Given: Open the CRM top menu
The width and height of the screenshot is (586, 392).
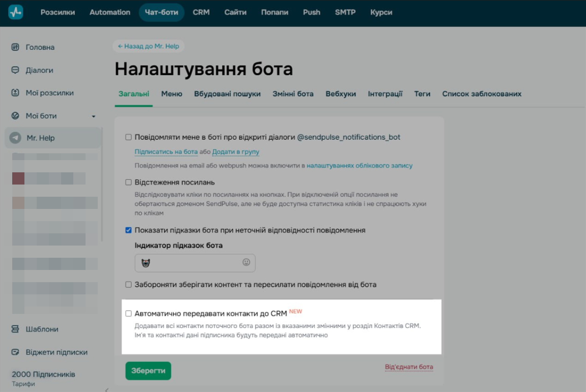Looking at the screenshot, I should point(201,12).
